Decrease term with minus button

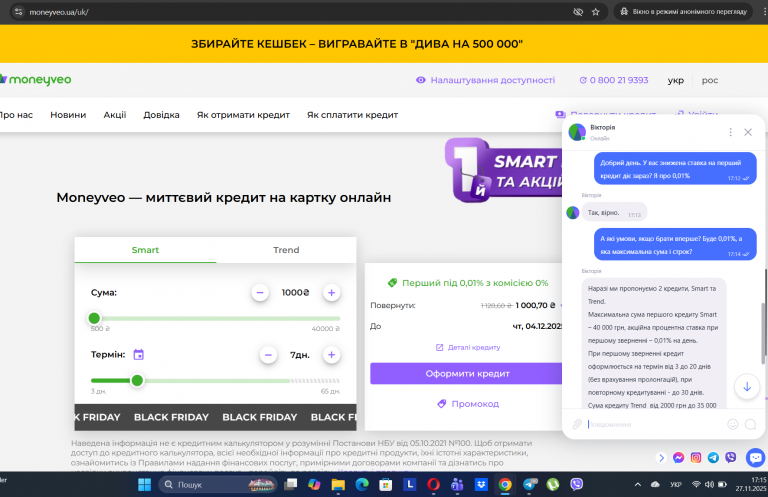(268, 355)
